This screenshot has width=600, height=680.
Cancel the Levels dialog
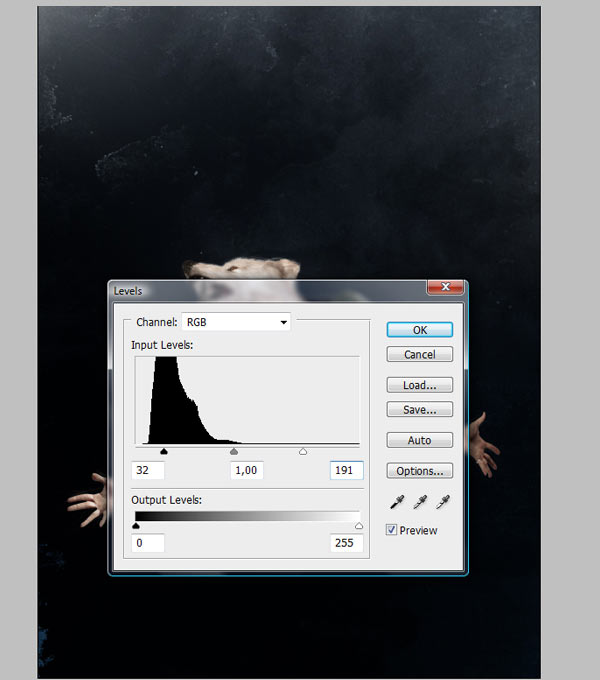coord(420,354)
